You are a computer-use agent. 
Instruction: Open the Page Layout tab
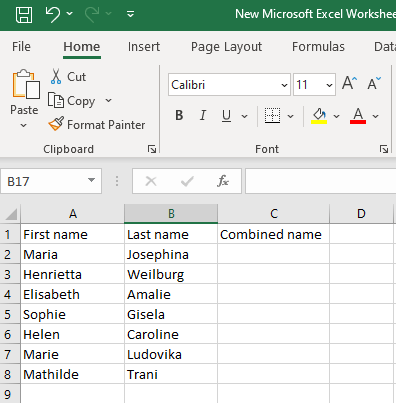pyautogui.click(x=226, y=47)
